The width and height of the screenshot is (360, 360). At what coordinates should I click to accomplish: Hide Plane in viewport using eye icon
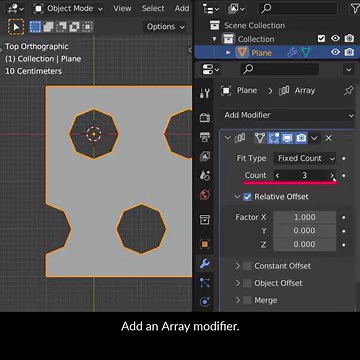(335, 52)
